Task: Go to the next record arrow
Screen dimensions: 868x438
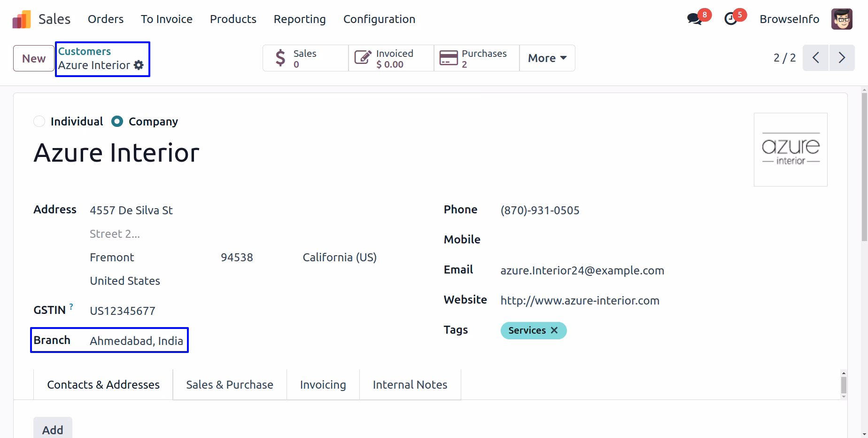Action: pos(842,58)
